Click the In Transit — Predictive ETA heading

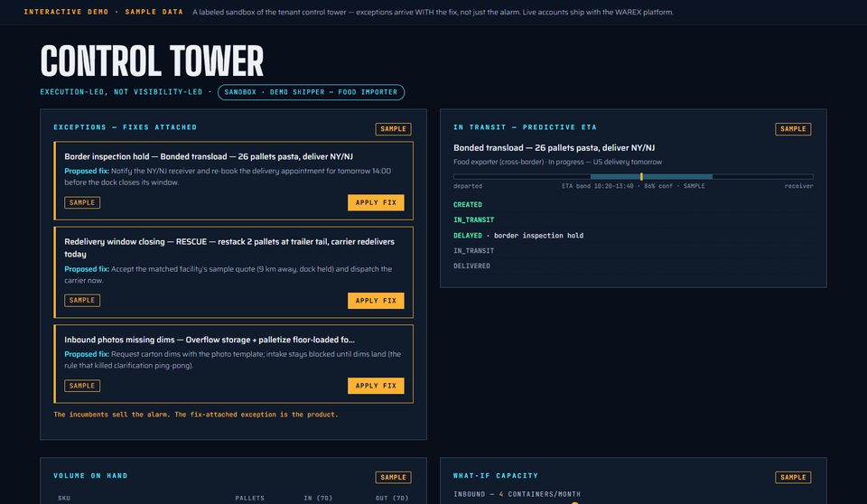tap(525, 127)
